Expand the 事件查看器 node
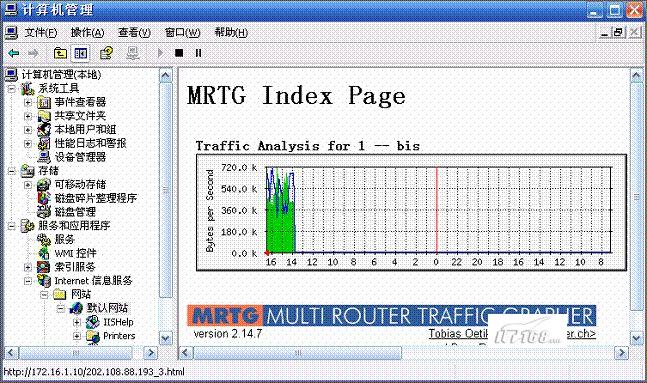This screenshot has height=383, width=647. [28, 102]
